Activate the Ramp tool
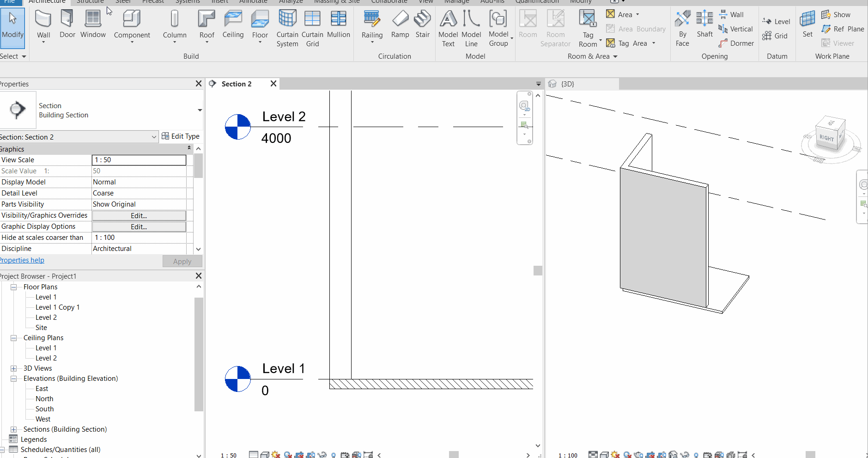Viewport: 868px width, 458px height. pos(400,23)
